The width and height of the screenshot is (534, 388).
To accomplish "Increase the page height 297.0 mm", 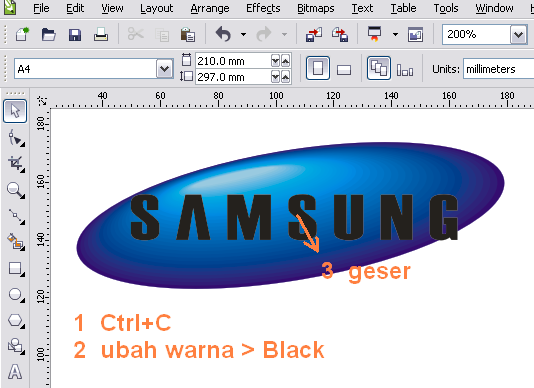I will pos(285,77).
